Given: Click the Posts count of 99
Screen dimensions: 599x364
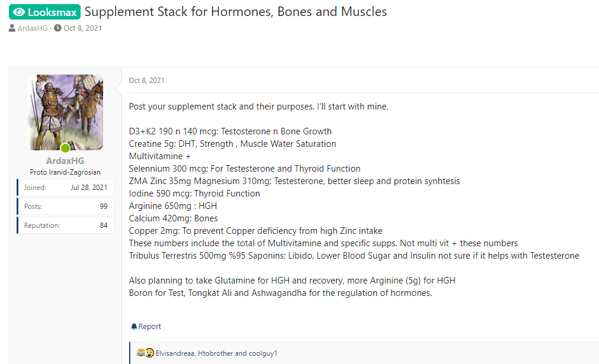Looking at the screenshot, I should tap(104, 207).
